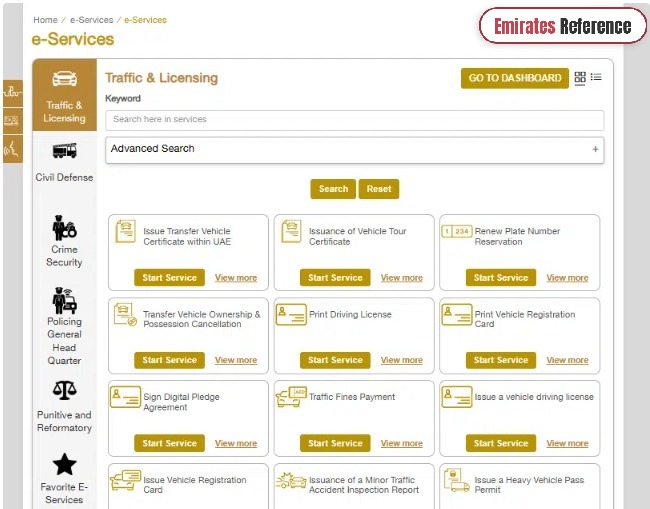Click the Search here in services field
The height and width of the screenshot is (509, 650).
click(x=354, y=120)
